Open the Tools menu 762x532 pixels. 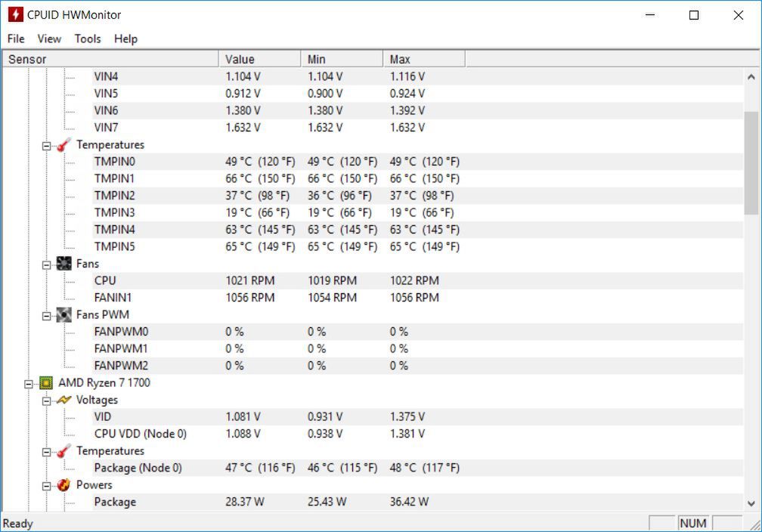coord(88,39)
